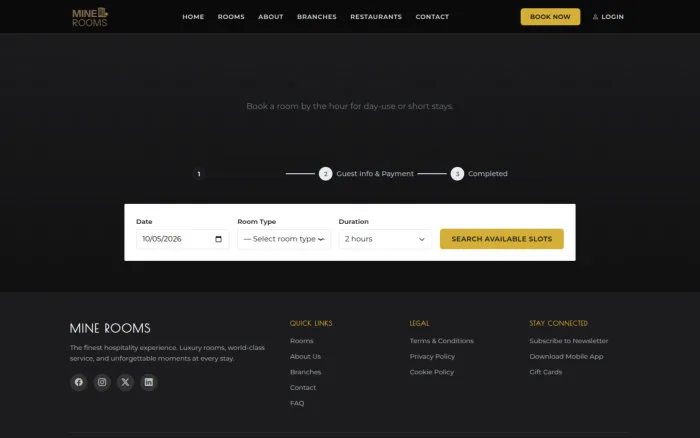
Task: Open Terms & Conditions link
Action: point(442,341)
